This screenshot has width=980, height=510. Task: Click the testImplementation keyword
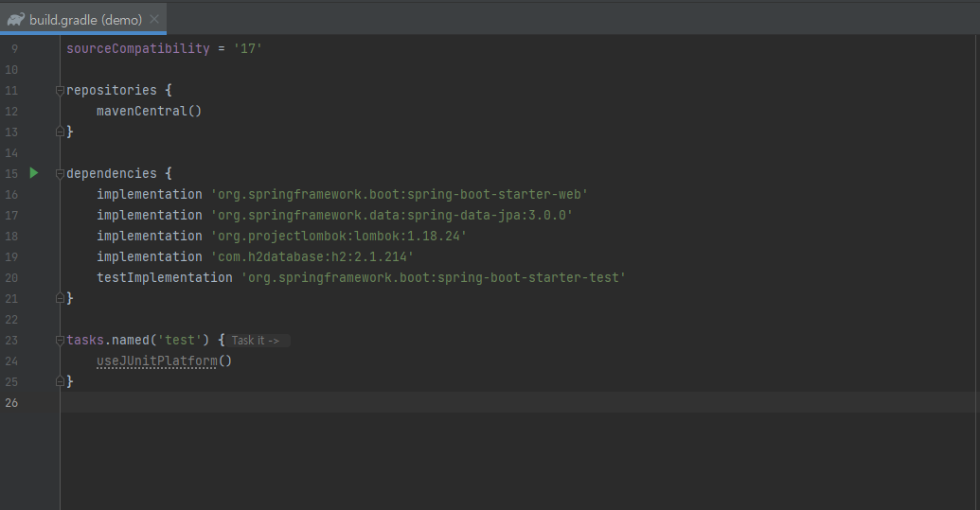tap(165, 277)
